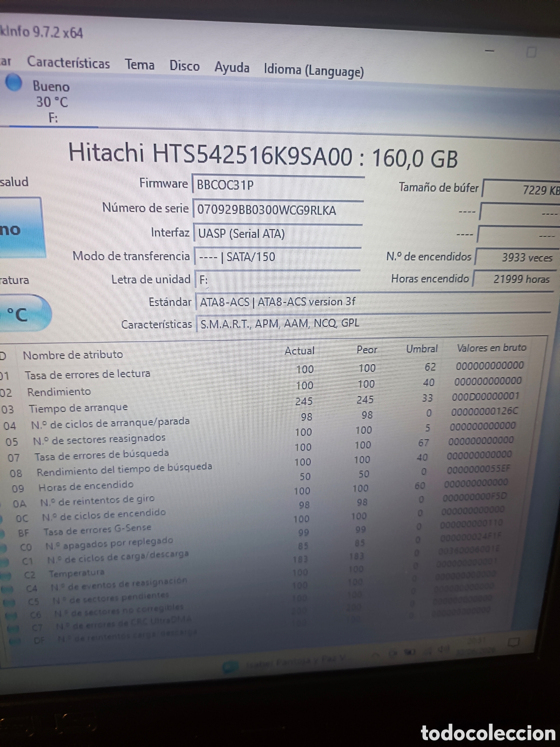Viewport: 560px width, 747px height.
Task: Click the Estándar field ATA8-ACS
Action: pyautogui.click(x=374, y=302)
